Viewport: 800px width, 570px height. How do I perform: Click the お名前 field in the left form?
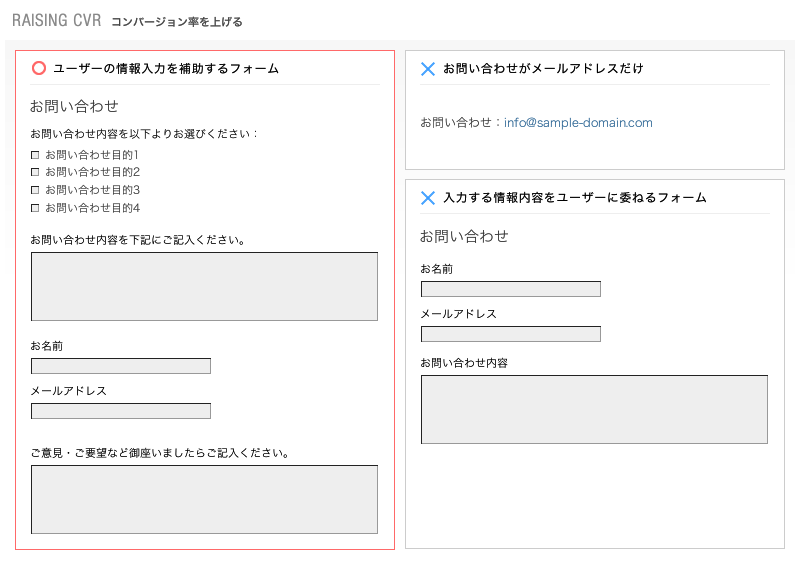(x=120, y=366)
